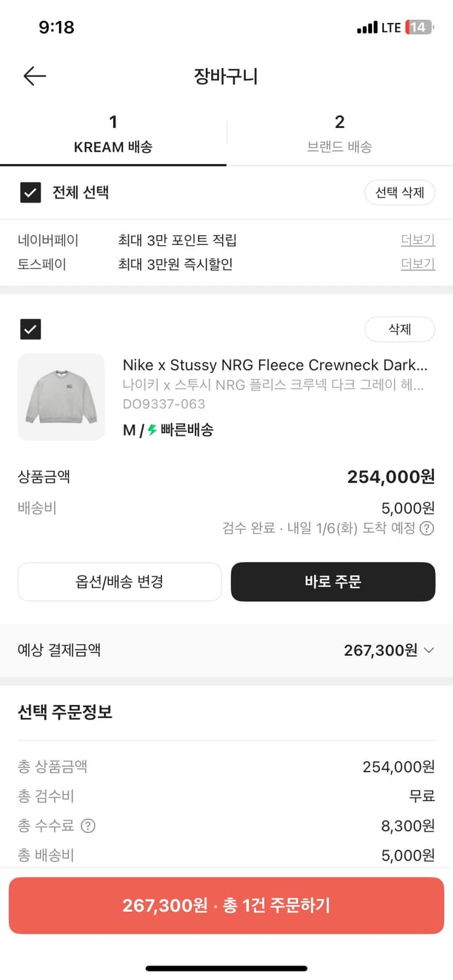Toggle the 전체 선택 checkbox

[31, 193]
